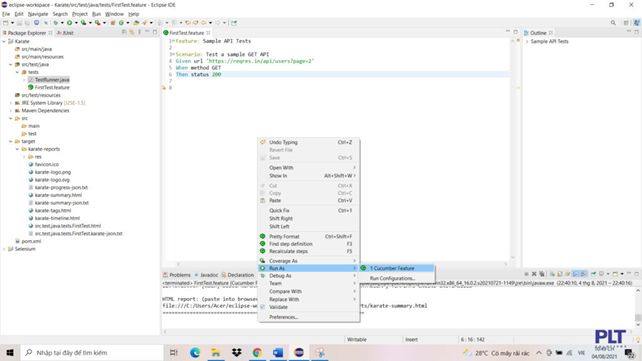Click Task View icon on taskbar

174,352
